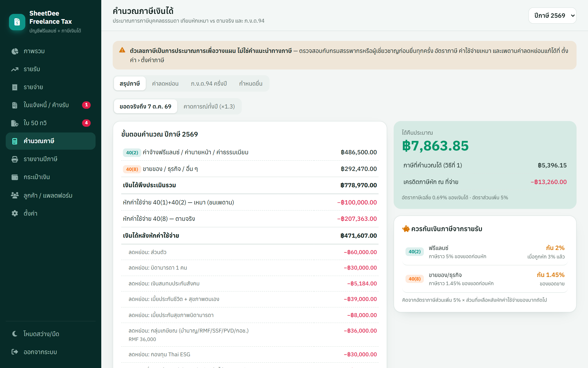The height and width of the screenshot is (368, 588).
Task: Click the ลูกค้า / แพลตฟอร์ม people icon
Action: [x=15, y=195]
